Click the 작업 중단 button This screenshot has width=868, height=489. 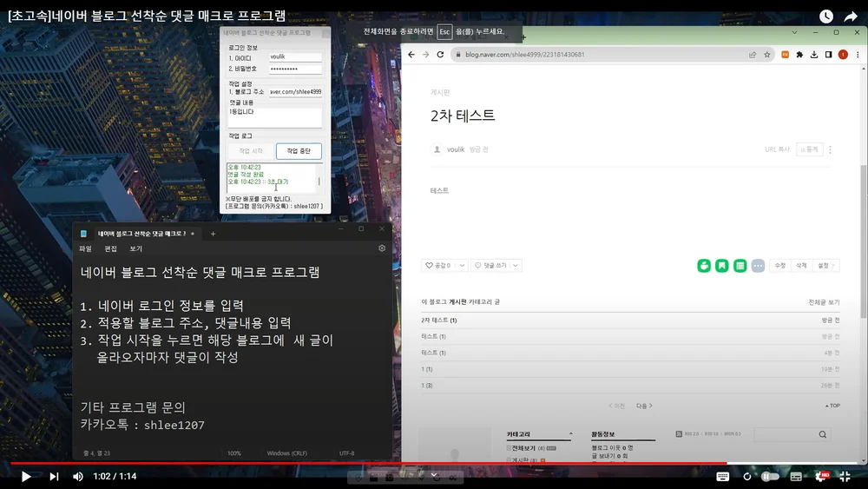[299, 150]
